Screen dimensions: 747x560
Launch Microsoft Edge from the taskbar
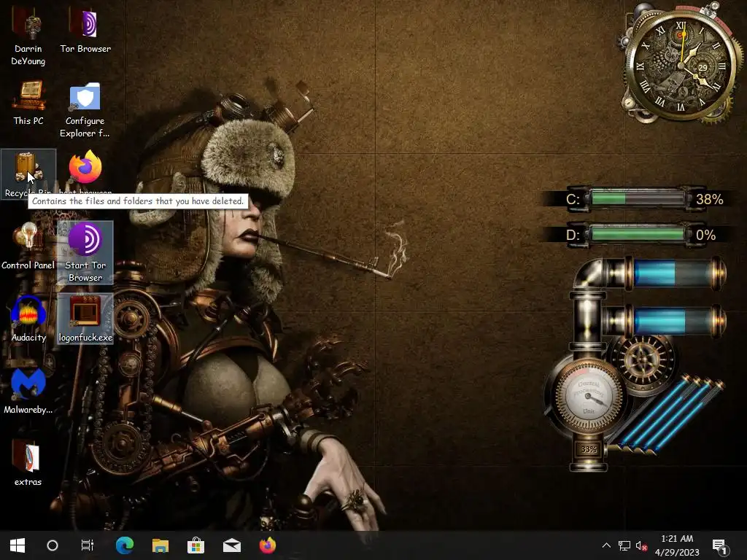coord(125,545)
